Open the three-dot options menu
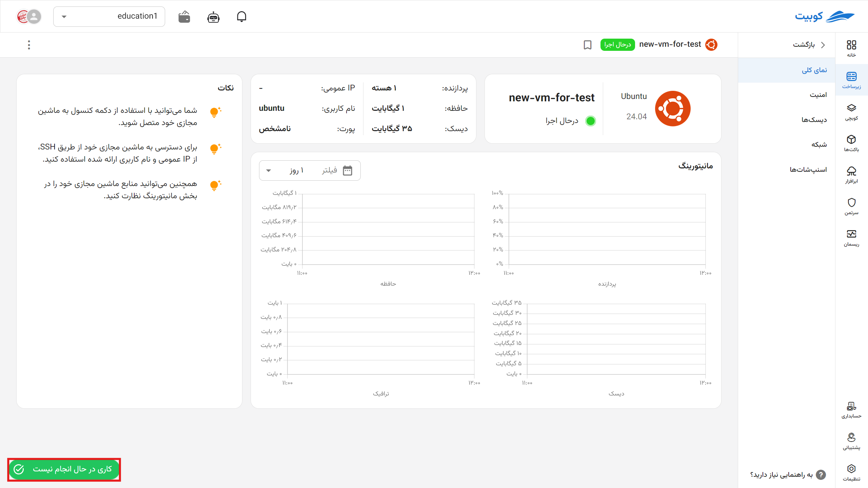This screenshot has width=868, height=488. [29, 44]
